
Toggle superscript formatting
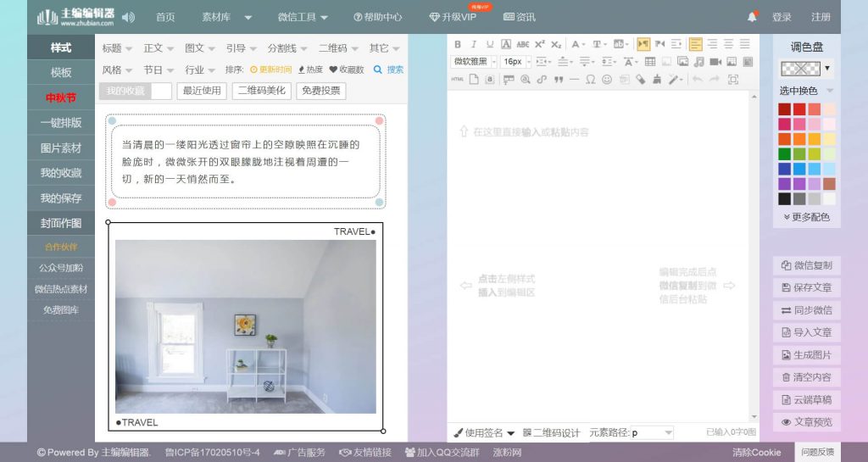540,44
